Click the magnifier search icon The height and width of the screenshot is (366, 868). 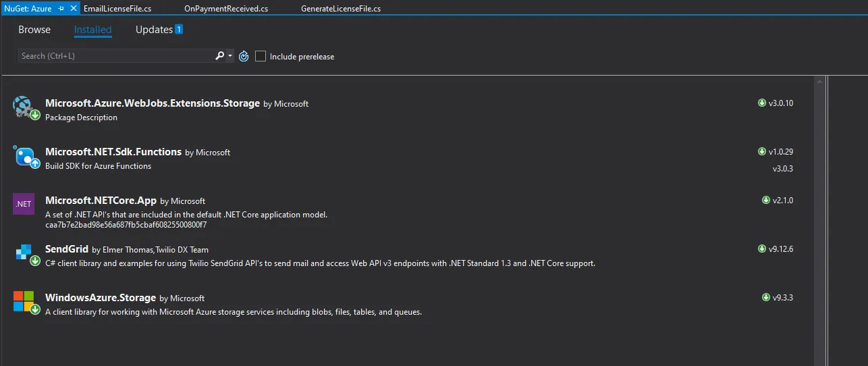point(219,56)
